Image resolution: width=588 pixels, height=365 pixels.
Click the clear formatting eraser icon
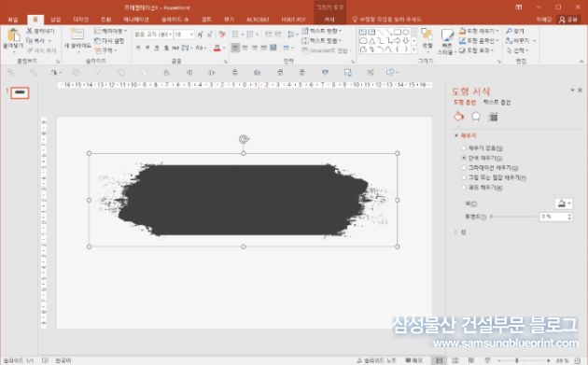coord(222,35)
